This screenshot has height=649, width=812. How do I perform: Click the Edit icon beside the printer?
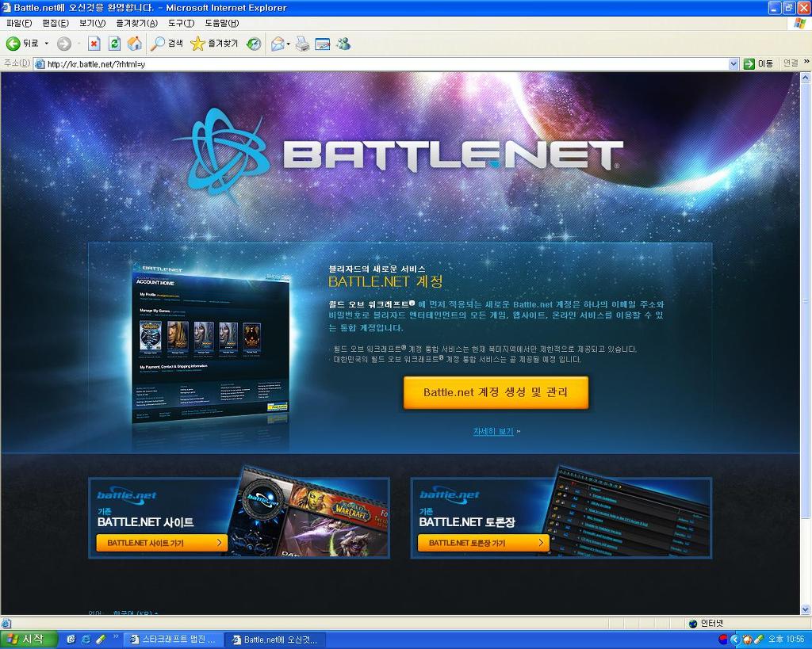(x=322, y=44)
